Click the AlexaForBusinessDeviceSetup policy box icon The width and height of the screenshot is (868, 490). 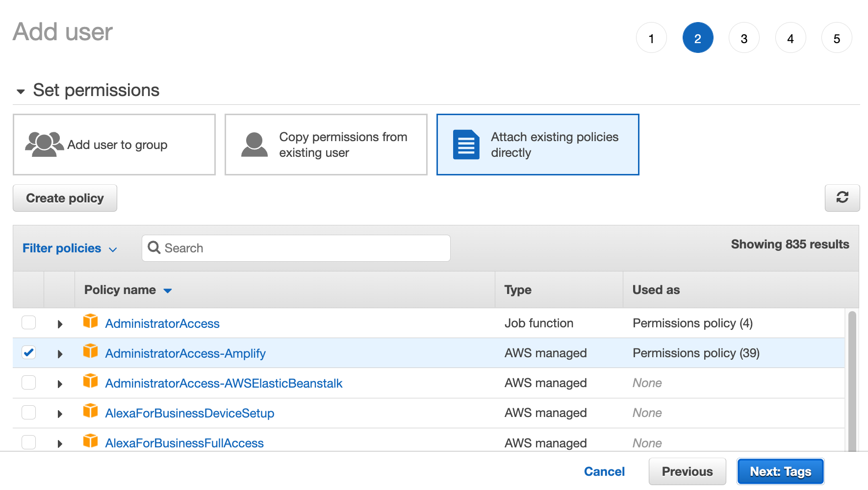point(91,411)
